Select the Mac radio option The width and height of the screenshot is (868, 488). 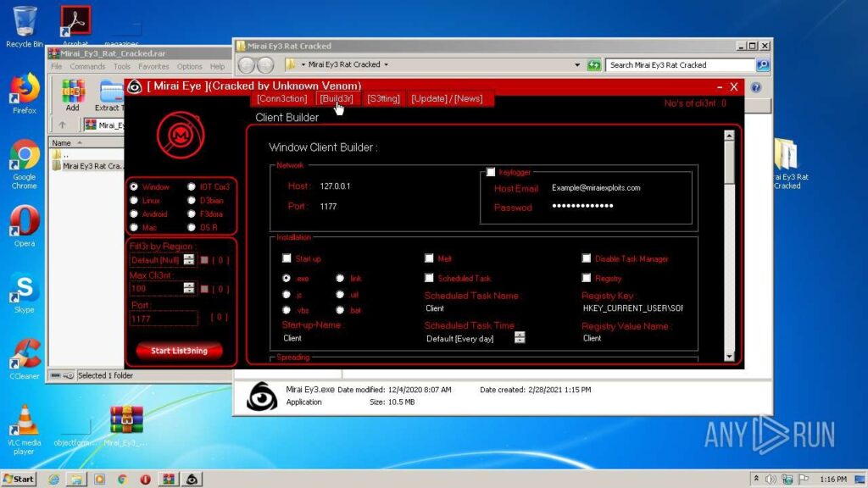(x=134, y=227)
